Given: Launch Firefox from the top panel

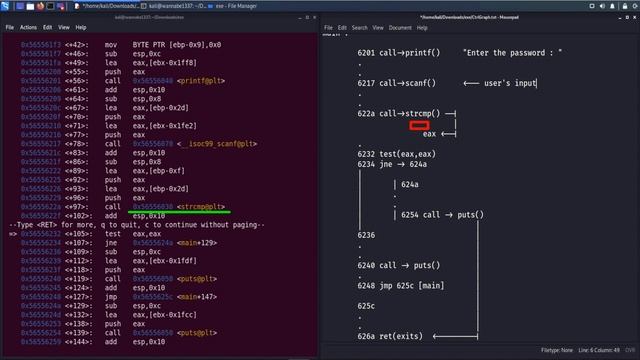Looking at the screenshot, I should pyautogui.click(x=40, y=6).
